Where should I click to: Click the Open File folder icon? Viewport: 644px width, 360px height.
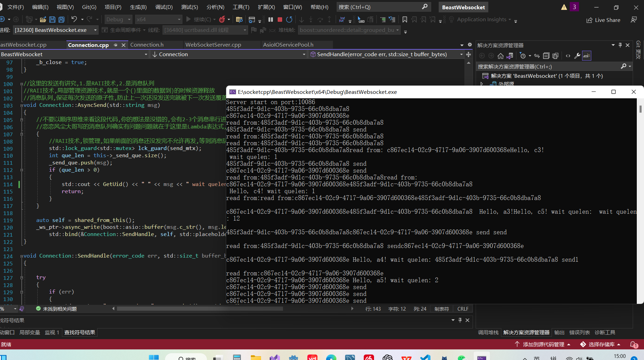click(x=43, y=20)
